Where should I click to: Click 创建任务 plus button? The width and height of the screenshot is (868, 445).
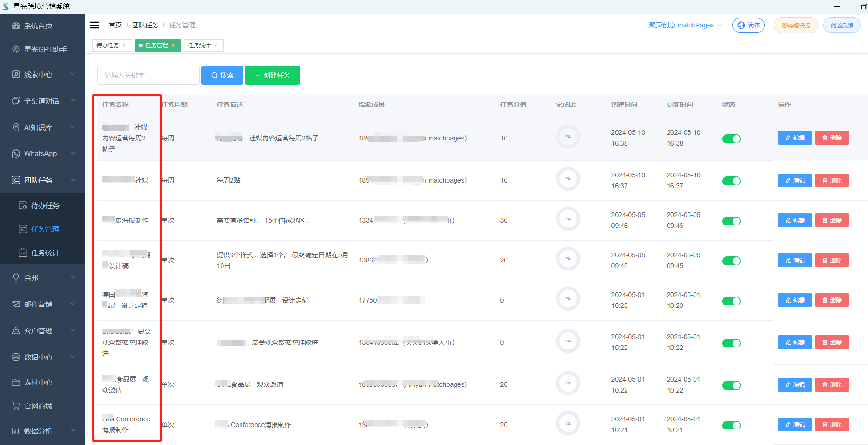(x=272, y=75)
